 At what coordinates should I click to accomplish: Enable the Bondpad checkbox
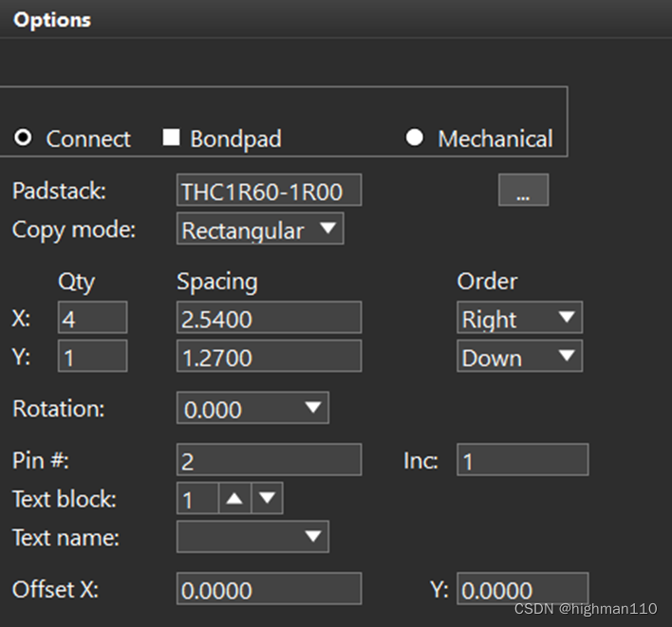click(x=171, y=138)
